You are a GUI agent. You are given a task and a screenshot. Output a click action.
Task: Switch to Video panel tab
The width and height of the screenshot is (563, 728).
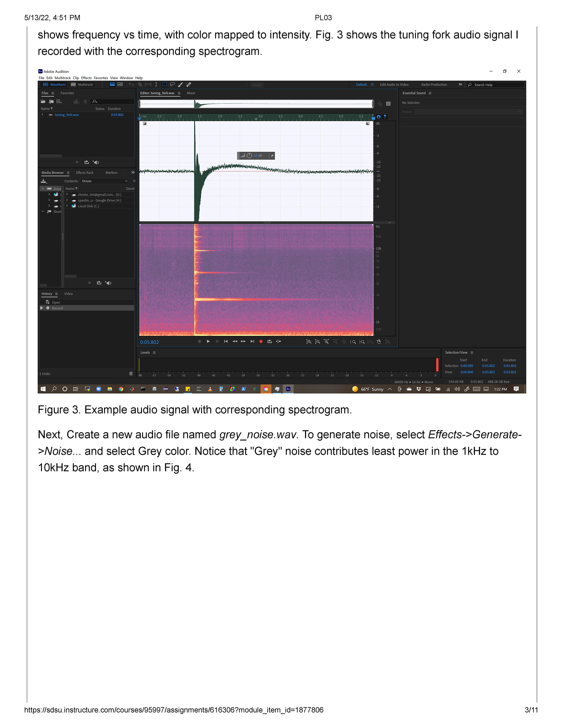(x=68, y=294)
